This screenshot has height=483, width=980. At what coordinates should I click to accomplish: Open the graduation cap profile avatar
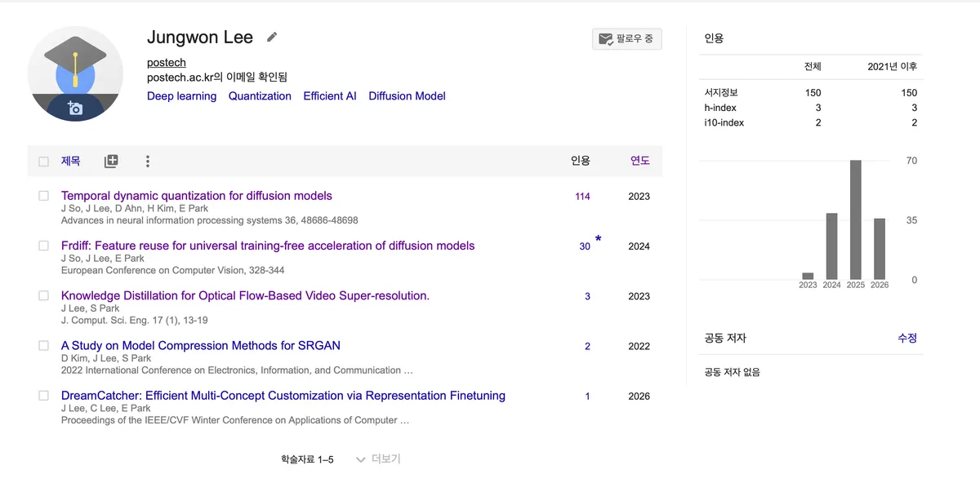pos(75,73)
